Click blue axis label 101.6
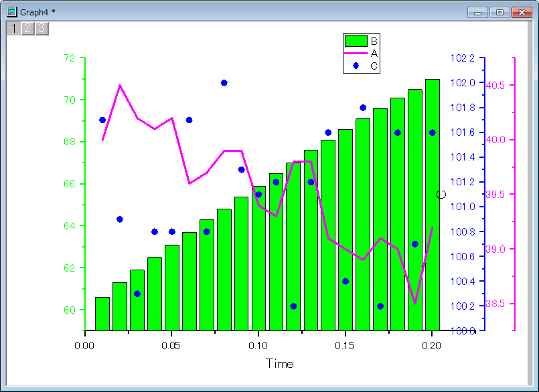 (463, 132)
